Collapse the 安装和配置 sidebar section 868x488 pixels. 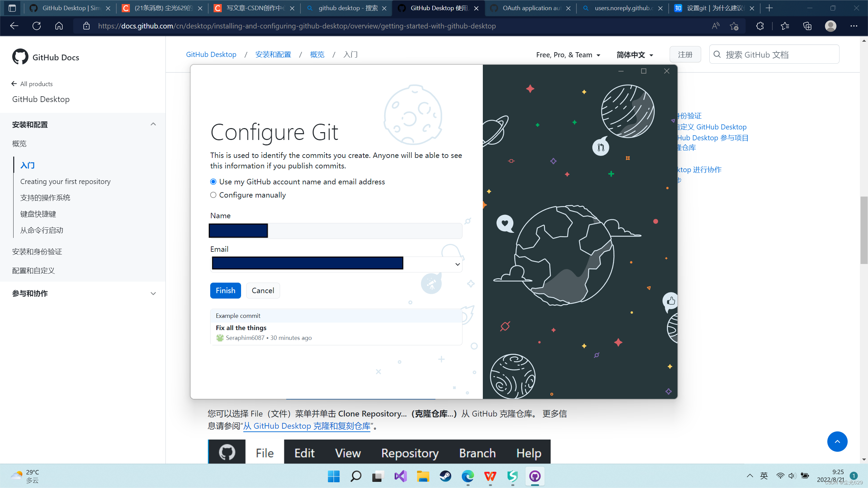tap(153, 124)
